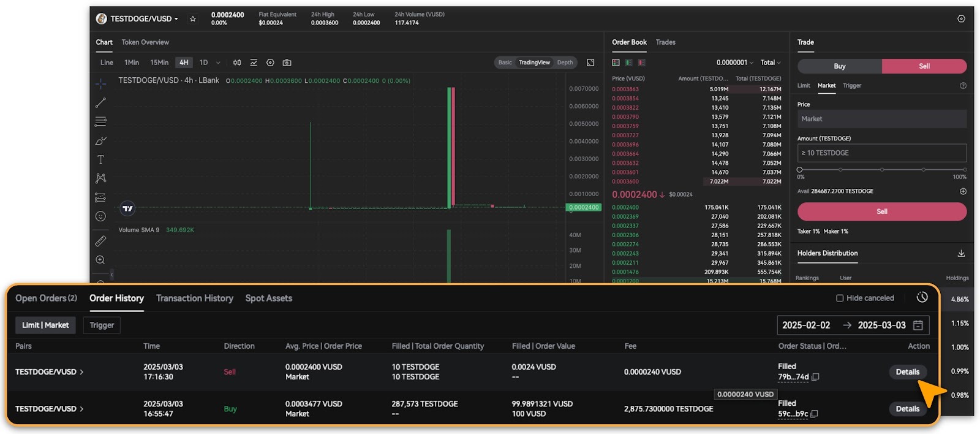Copy order ID 79b...74d
Screen dimensions: 980x434
coord(815,377)
